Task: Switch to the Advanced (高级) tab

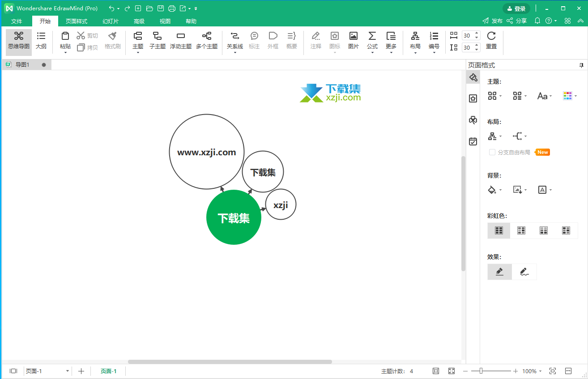Action: tap(139, 21)
